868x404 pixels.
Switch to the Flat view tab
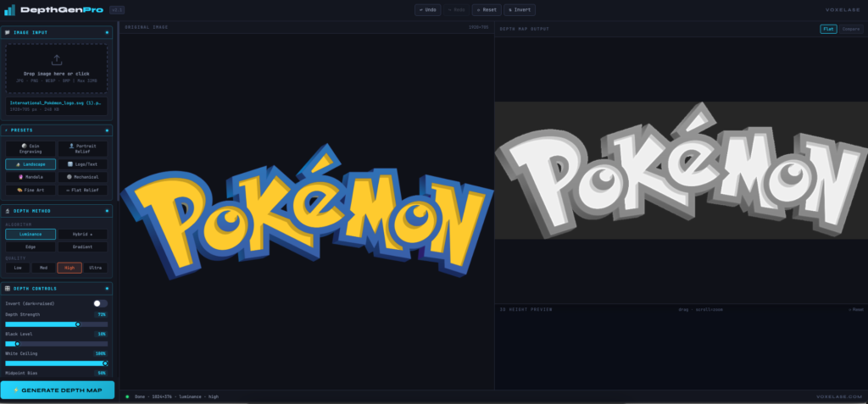click(827, 29)
